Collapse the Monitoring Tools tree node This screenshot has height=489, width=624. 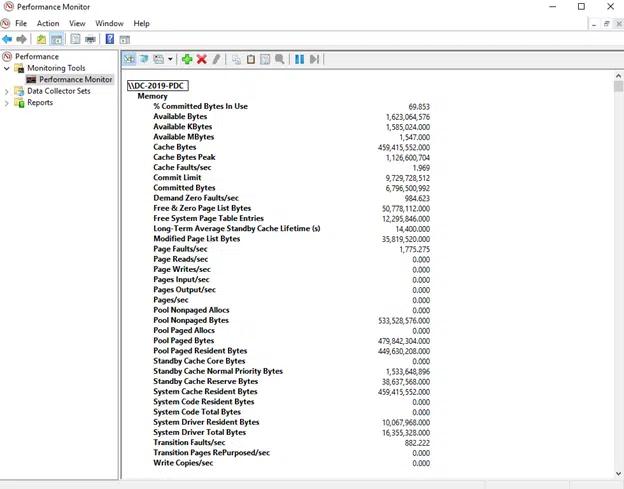(x=6, y=68)
